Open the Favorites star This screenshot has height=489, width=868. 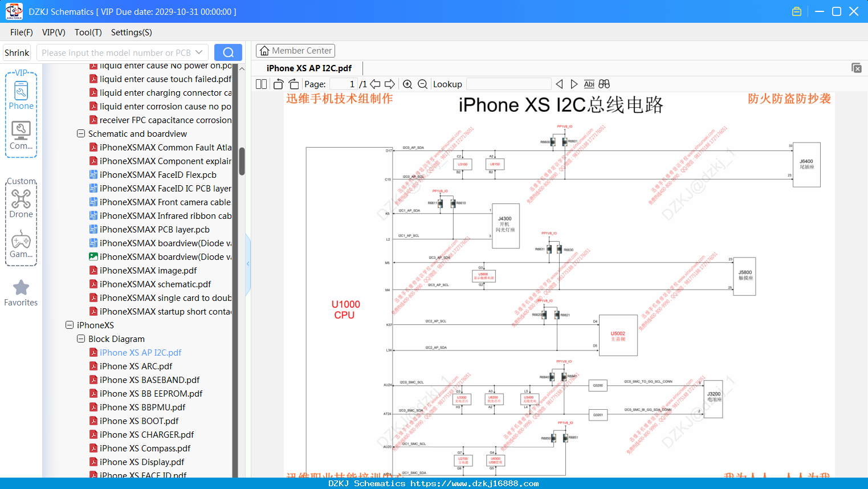tap(21, 293)
